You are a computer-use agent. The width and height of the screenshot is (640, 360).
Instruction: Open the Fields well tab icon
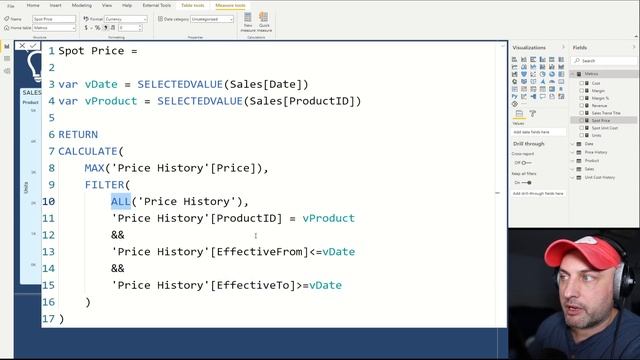pos(519,113)
